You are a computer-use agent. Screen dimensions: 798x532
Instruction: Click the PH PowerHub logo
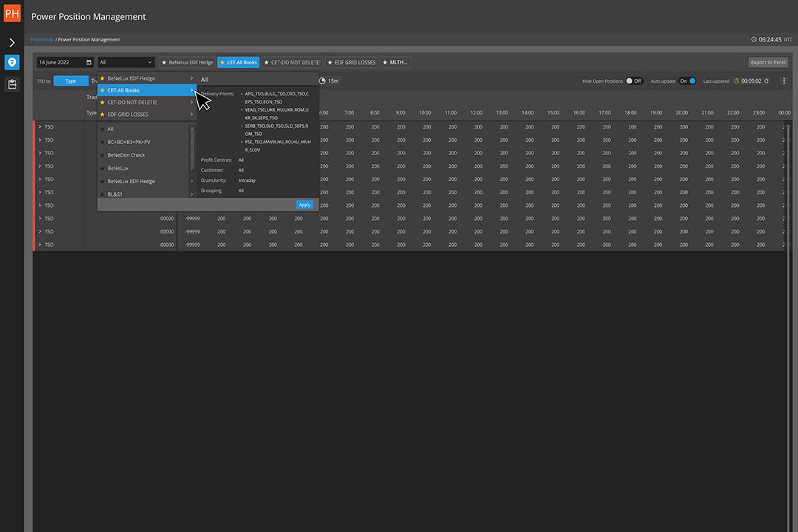pos(12,13)
